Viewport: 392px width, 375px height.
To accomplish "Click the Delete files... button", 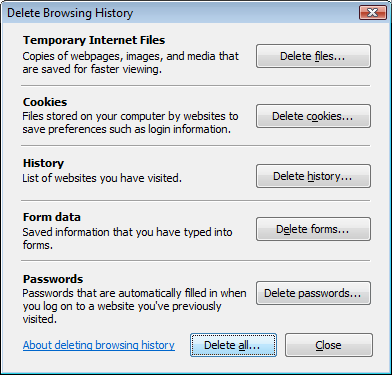I will coord(313,56).
